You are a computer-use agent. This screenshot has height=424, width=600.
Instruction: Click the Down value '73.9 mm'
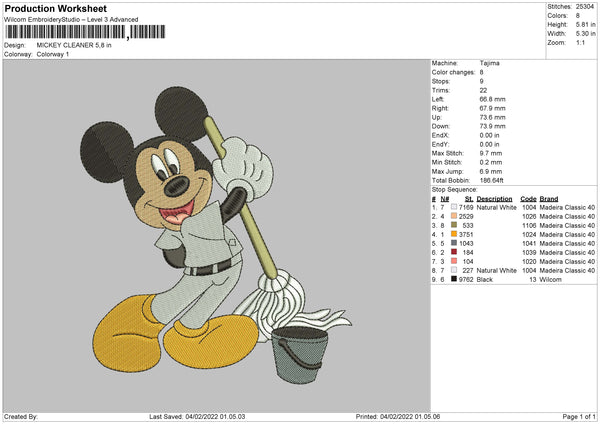[492, 126]
